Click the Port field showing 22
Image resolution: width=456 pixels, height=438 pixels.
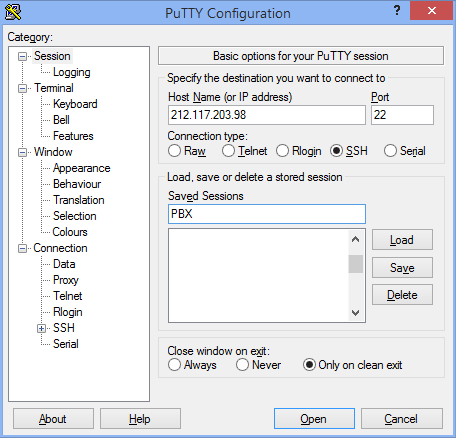click(402, 115)
